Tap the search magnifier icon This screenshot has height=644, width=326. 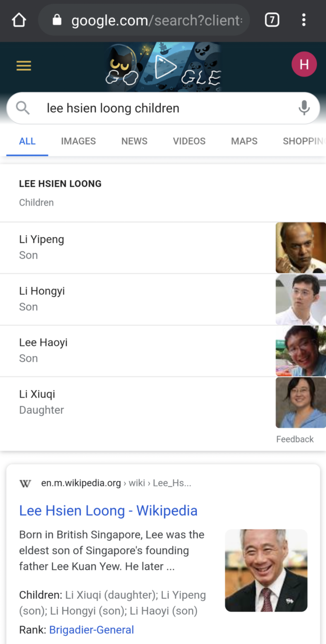tap(23, 108)
